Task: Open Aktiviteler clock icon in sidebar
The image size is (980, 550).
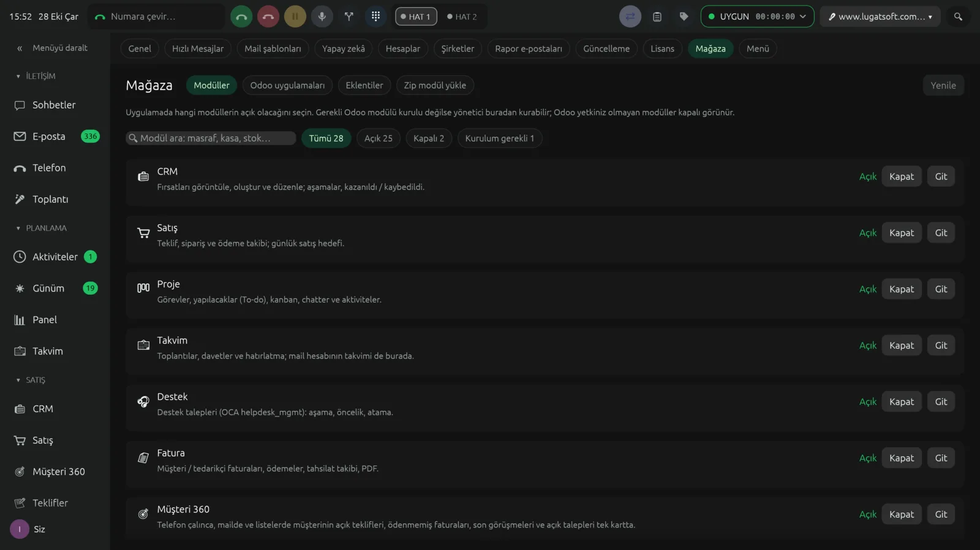Action: coord(20,257)
